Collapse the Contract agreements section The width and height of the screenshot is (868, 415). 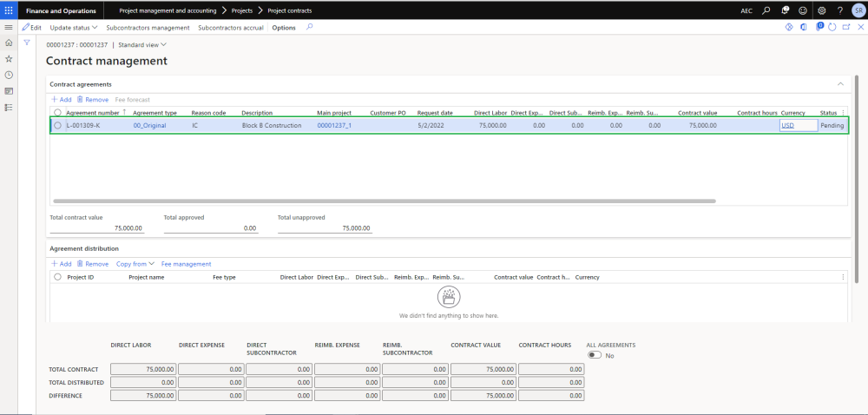tap(839, 84)
